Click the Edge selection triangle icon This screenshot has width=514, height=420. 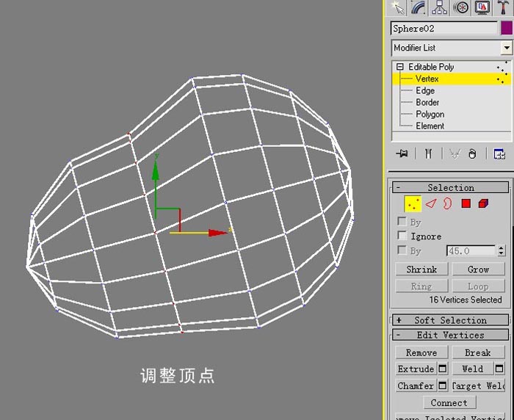(x=431, y=203)
